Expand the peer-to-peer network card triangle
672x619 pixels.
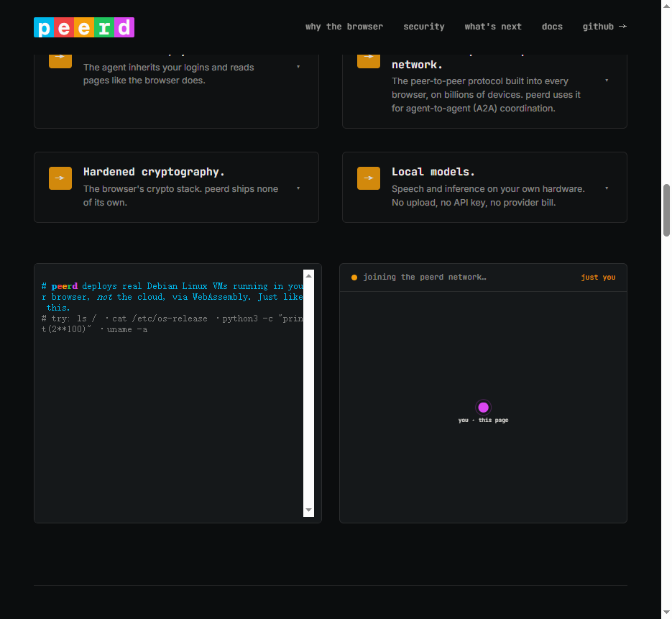coord(607,81)
